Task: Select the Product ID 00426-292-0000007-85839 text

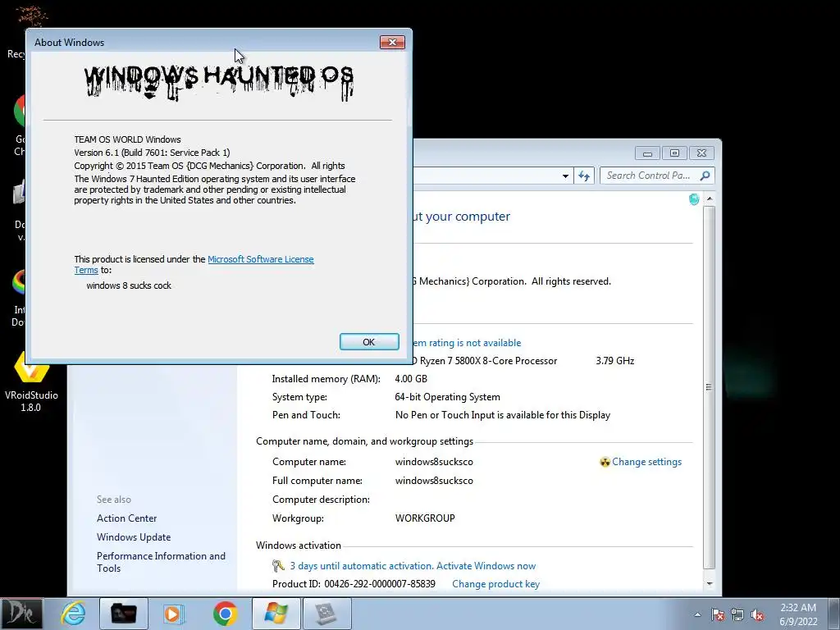Action: pyautogui.click(x=354, y=584)
